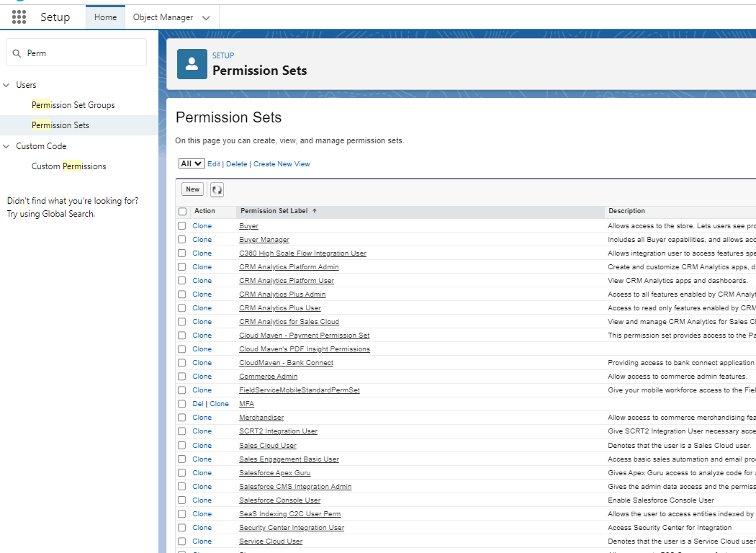Screen dimensions: 756x553
Task: Open CloudMaven - Bank Connect link
Action: click(x=286, y=363)
